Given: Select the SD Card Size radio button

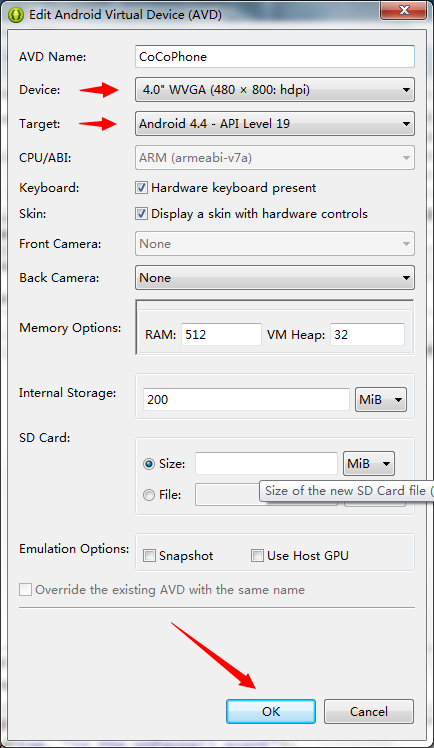Looking at the screenshot, I should [149, 464].
